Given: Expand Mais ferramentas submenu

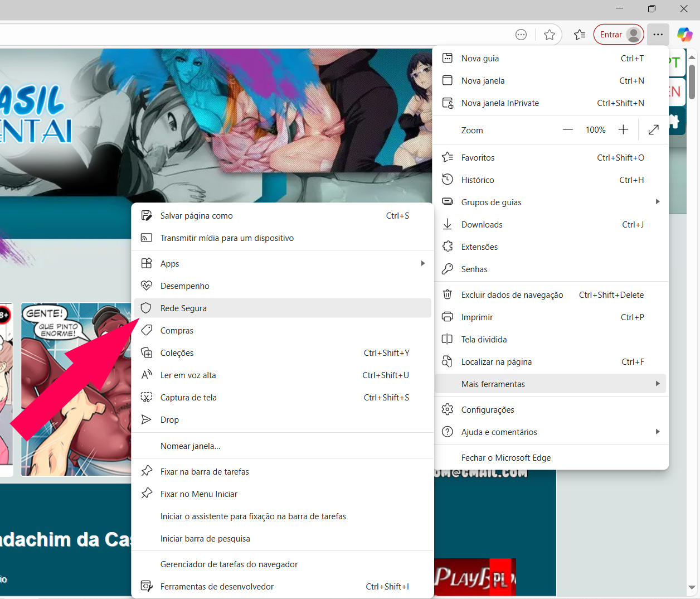Looking at the screenshot, I should coord(551,384).
